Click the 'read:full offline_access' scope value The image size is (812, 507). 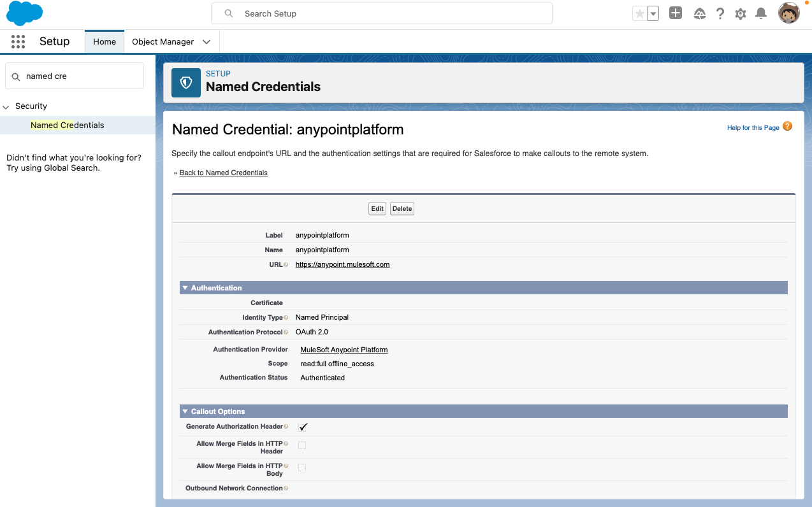tap(337, 364)
